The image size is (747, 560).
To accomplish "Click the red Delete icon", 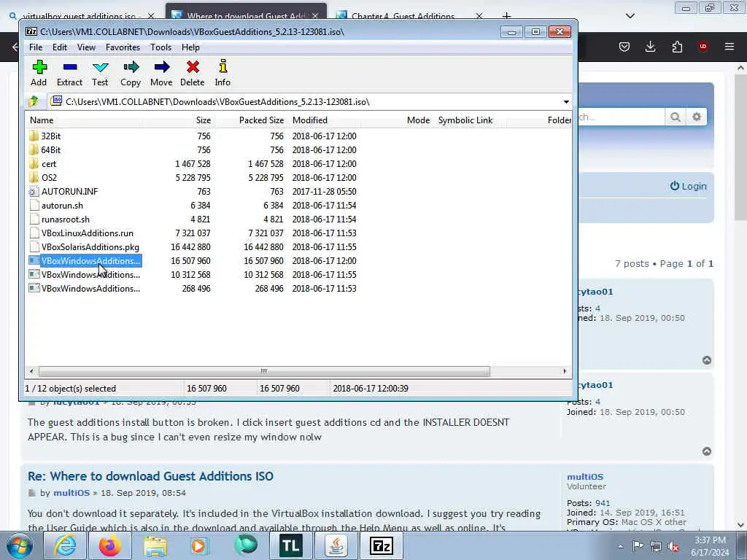I will pyautogui.click(x=193, y=73).
